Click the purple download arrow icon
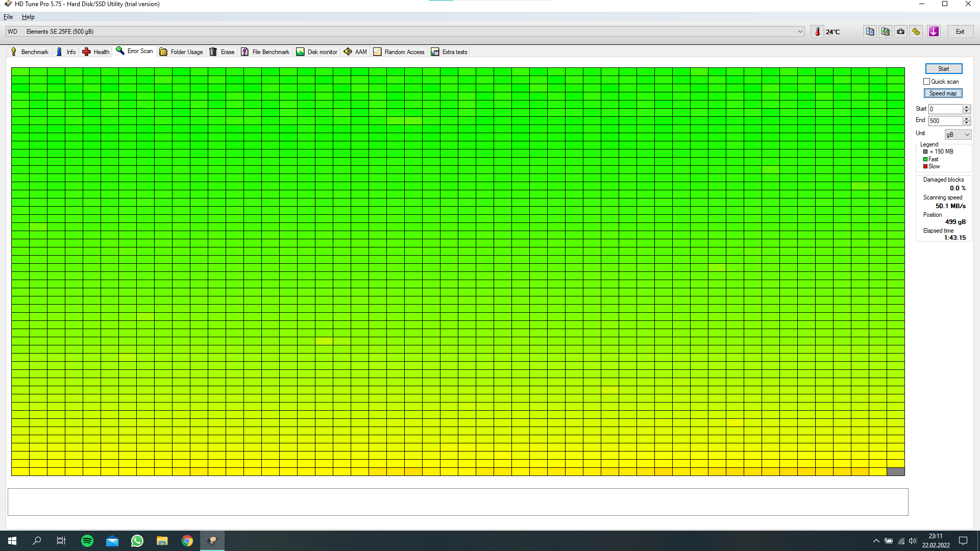980x551 pixels. (x=934, y=32)
